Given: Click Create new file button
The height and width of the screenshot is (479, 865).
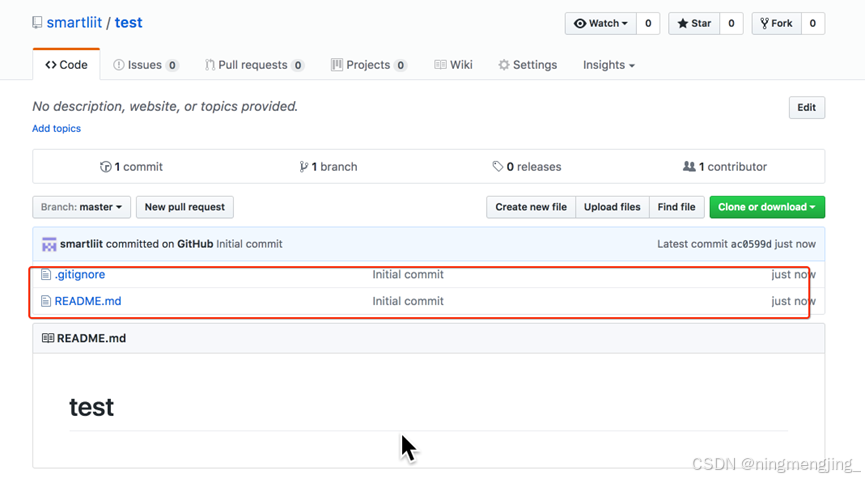Looking at the screenshot, I should tap(531, 207).
